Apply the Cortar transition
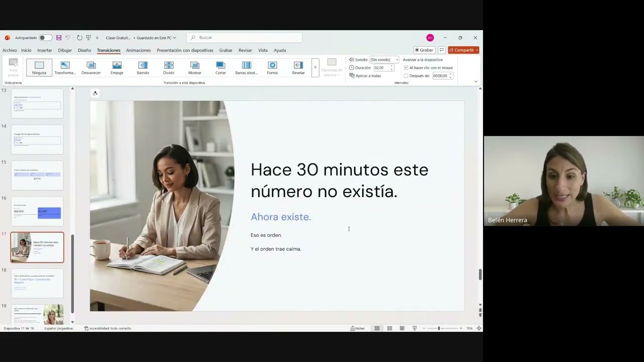 coord(220,67)
